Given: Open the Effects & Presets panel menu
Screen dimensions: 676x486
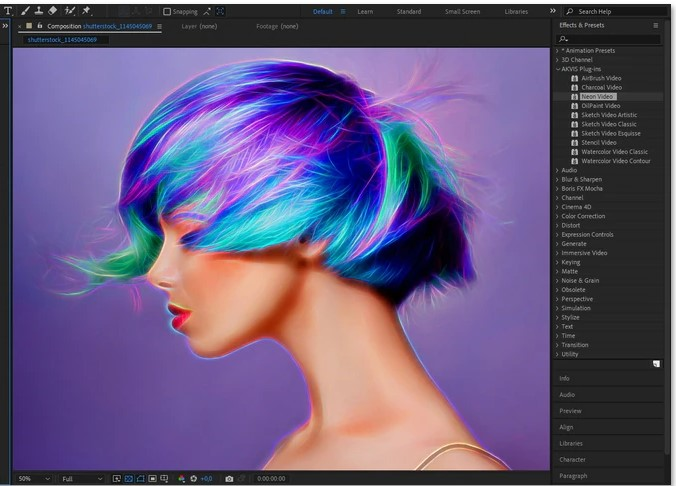Looking at the screenshot, I should [656, 25].
